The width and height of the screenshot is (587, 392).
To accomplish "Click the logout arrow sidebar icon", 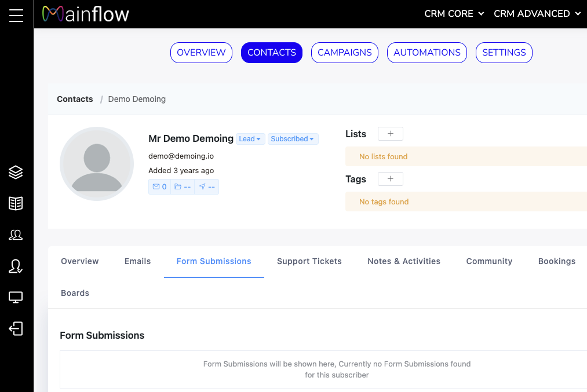I will pyautogui.click(x=16, y=329).
